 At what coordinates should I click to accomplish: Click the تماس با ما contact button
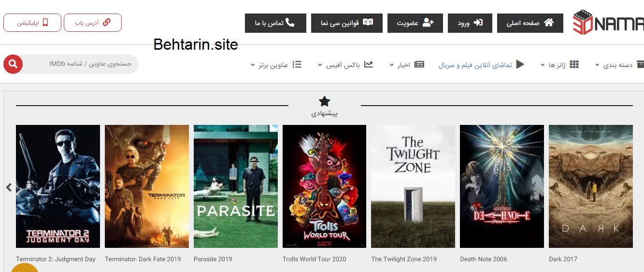[275, 23]
